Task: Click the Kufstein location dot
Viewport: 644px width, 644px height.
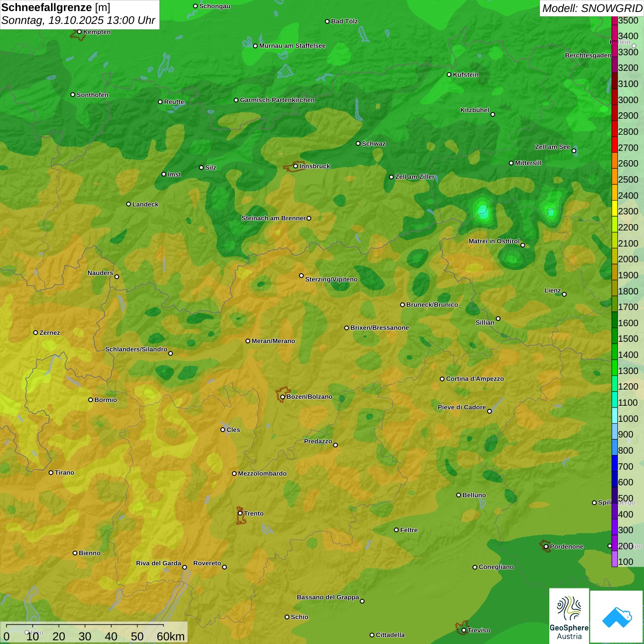Action: pos(449,75)
